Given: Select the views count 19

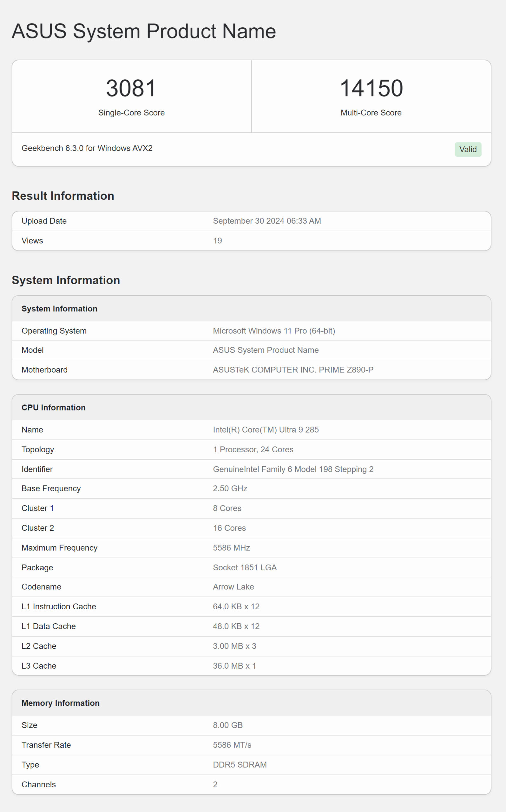Looking at the screenshot, I should [218, 240].
